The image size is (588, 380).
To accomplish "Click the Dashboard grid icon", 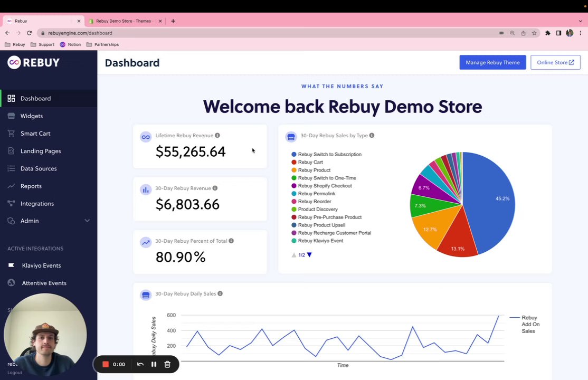I will point(11,98).
